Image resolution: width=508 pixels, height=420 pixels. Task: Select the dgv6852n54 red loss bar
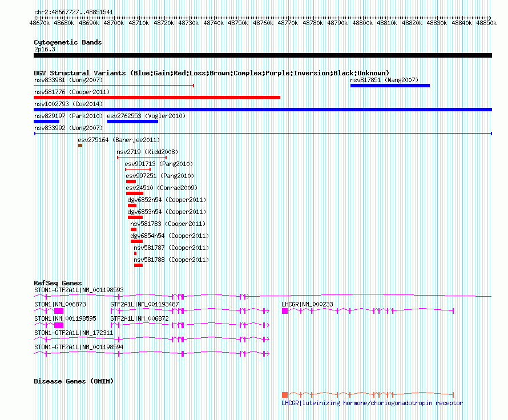pos(132,205)
